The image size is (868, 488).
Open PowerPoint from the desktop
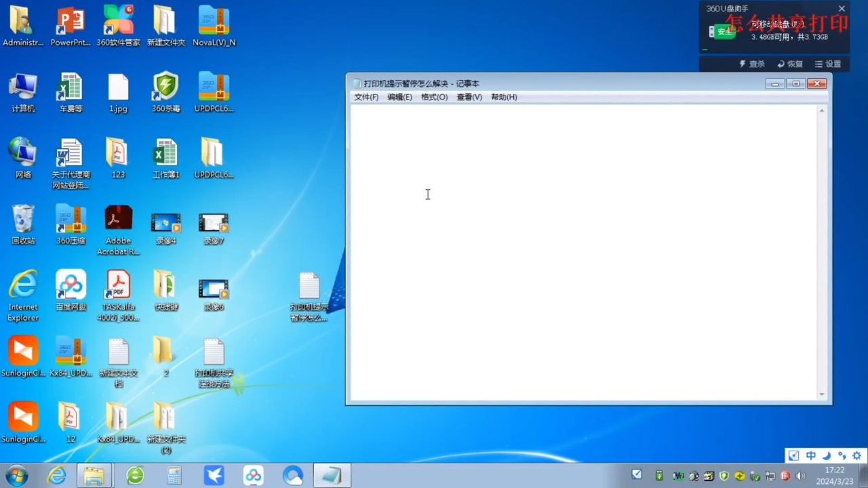pos(71,20)
